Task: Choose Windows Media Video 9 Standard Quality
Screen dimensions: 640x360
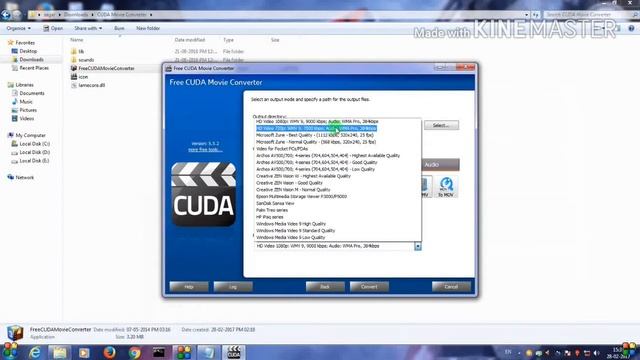Action: pyautogui.click(x=295, y=231)
